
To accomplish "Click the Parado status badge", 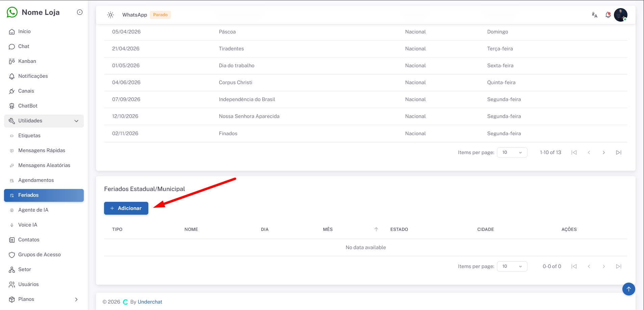I will pos(160,15).
